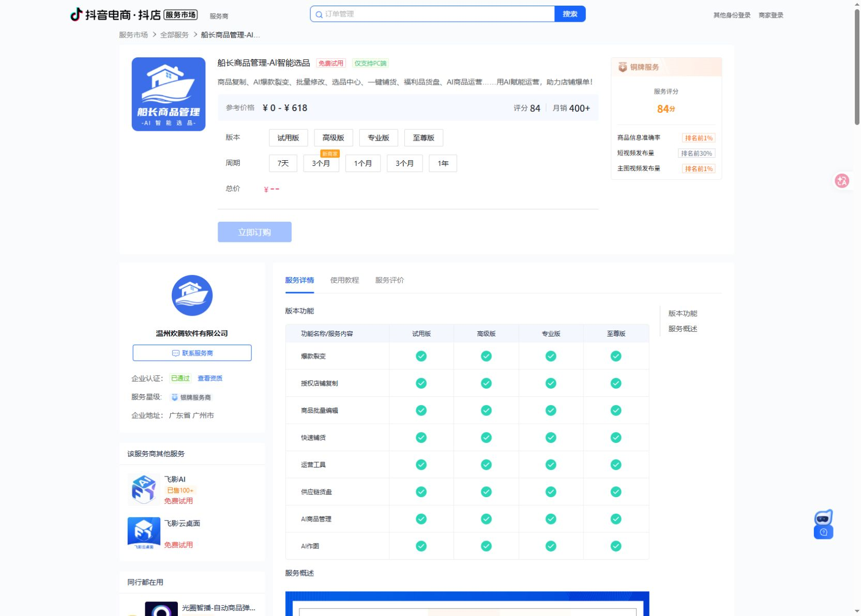Screen dimensions: 861x616
Task: Click the 飞影AI service icon
Action: pyautogui.click(x=144, y=489)
